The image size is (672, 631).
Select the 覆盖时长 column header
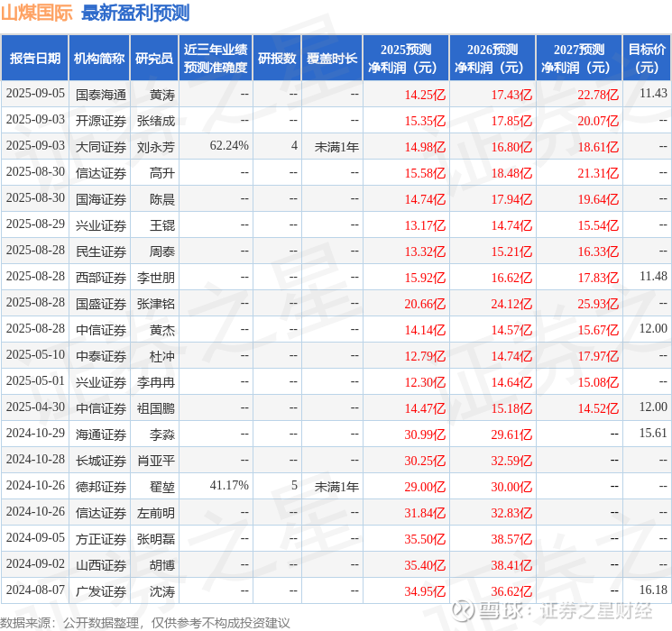pyautogui.click(x=332, y=59)
